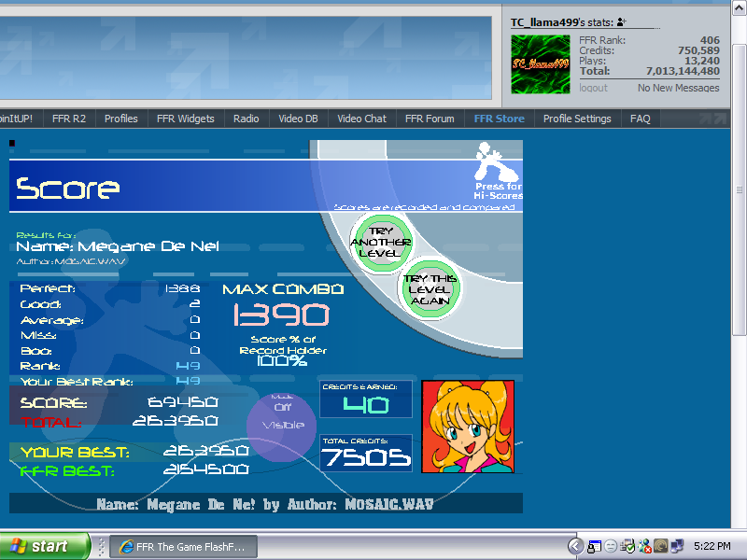Screen dimensions: 747x560
Task: Click the scrollbar up arrow
Action: (x=738, y=7)
